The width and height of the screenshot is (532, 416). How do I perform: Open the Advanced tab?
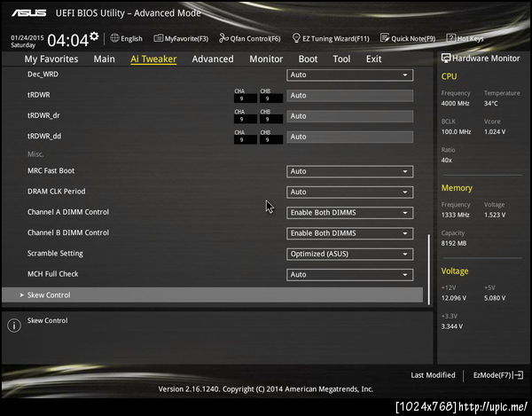213,59
